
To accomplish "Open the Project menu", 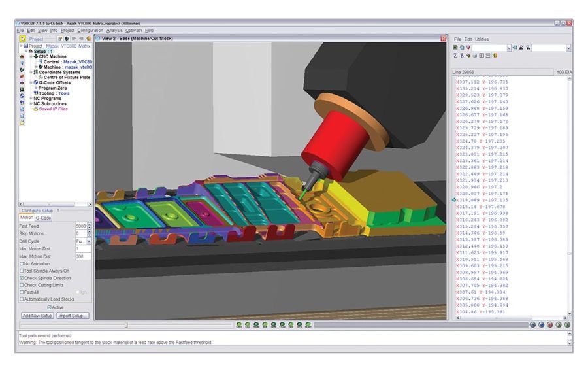I will 67,31.
